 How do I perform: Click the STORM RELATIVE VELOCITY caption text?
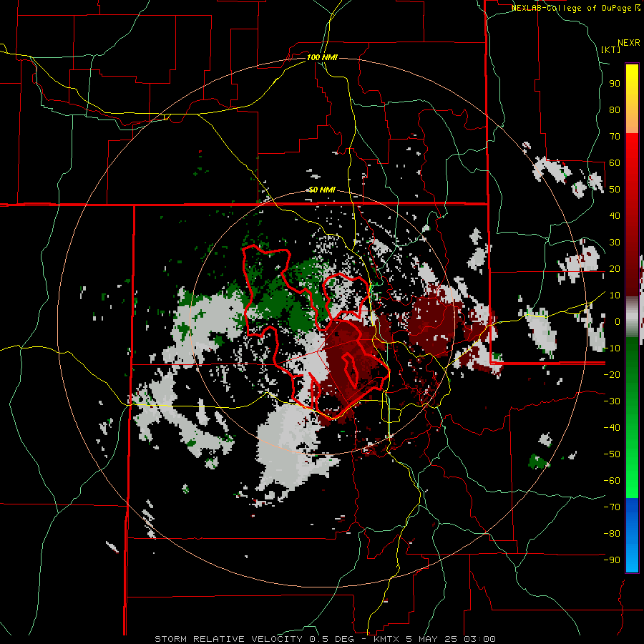coord(228,639)
